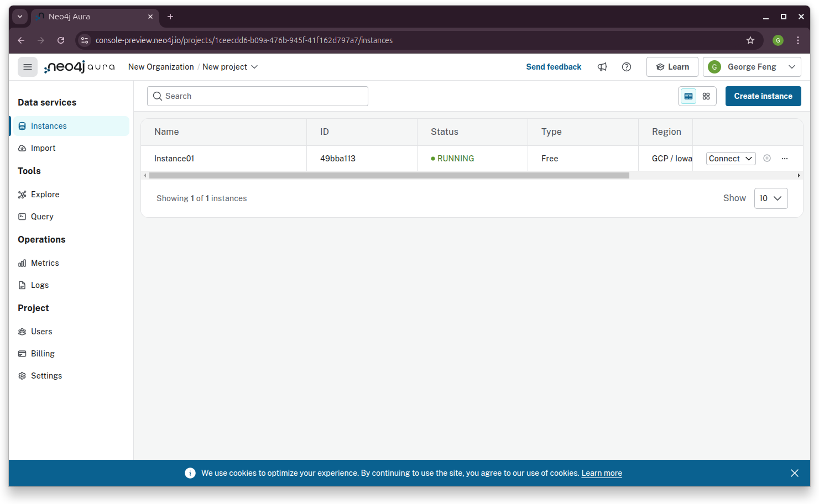Screen dimensions: 819x504
Task: Click the Name column header
Action: 223,132
